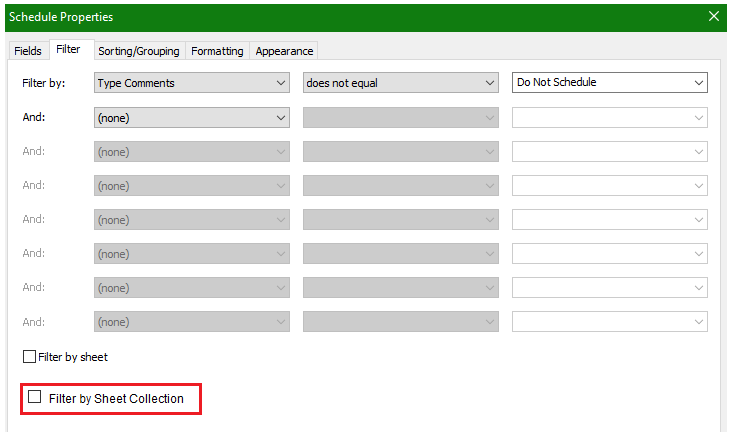Switch to the Appearance tab

point(284,50)
